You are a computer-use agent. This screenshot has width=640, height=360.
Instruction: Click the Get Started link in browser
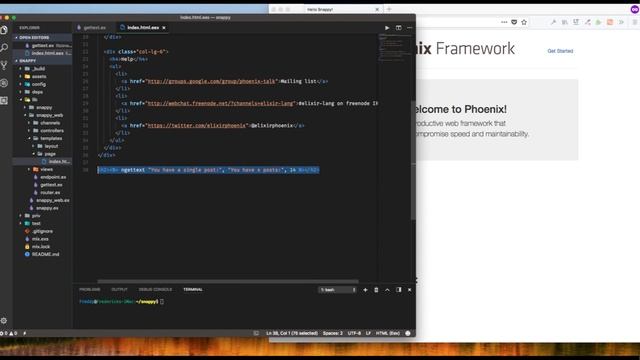click(x=560, y=51)
